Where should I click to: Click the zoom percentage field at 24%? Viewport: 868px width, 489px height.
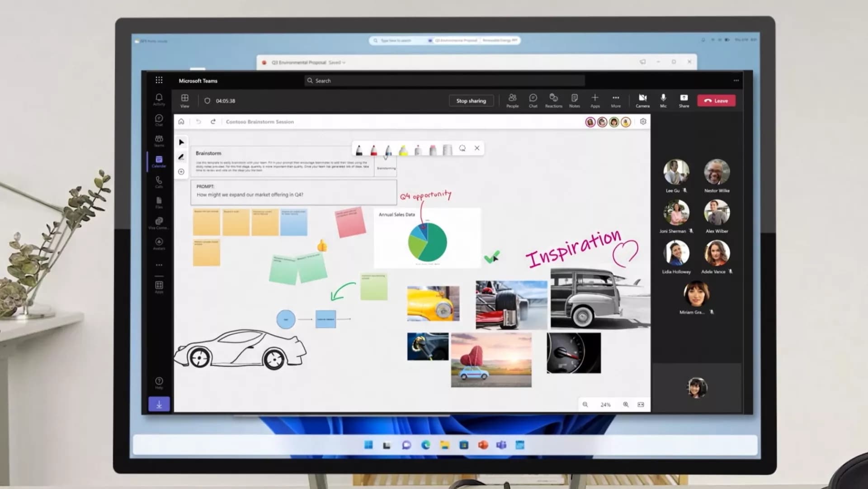tap(605, 404)
